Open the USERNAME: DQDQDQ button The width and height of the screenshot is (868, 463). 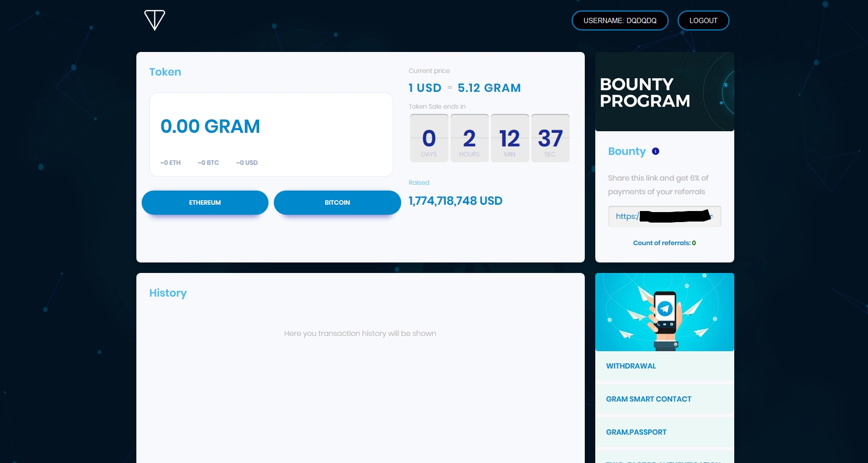pyautogui.click(x=620, y=20)
